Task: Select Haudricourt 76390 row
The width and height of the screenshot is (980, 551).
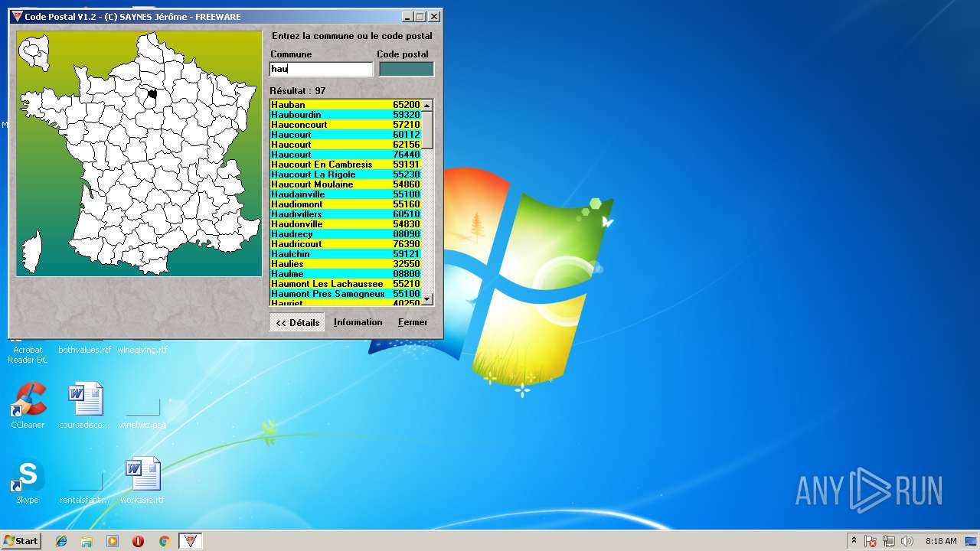Action: pos(345,244)
